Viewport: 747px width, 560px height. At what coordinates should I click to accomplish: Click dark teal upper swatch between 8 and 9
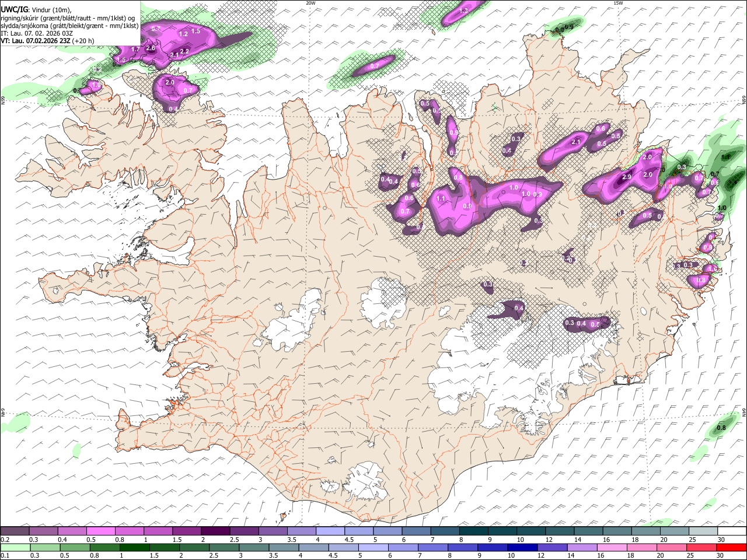(474, 531)
